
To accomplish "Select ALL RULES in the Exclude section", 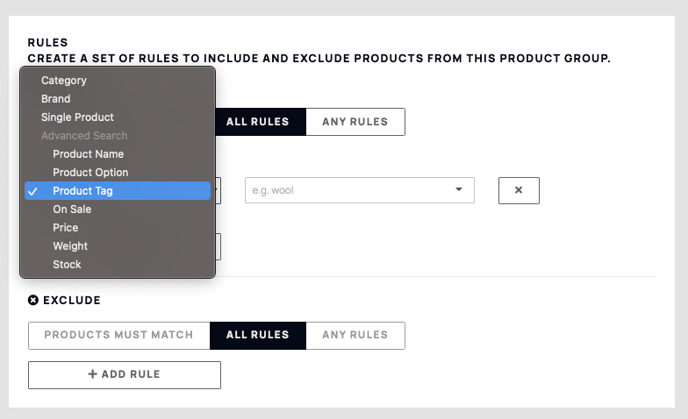I will (x=258, y=335).
